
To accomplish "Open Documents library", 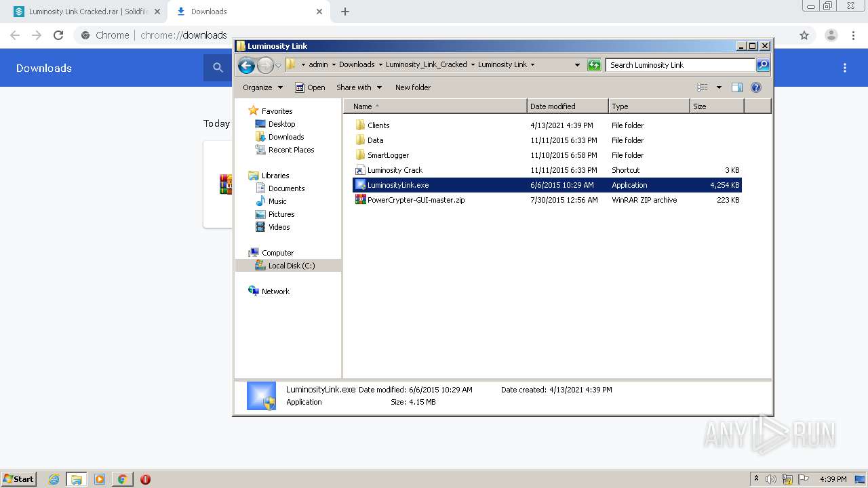I will (286, 188).
